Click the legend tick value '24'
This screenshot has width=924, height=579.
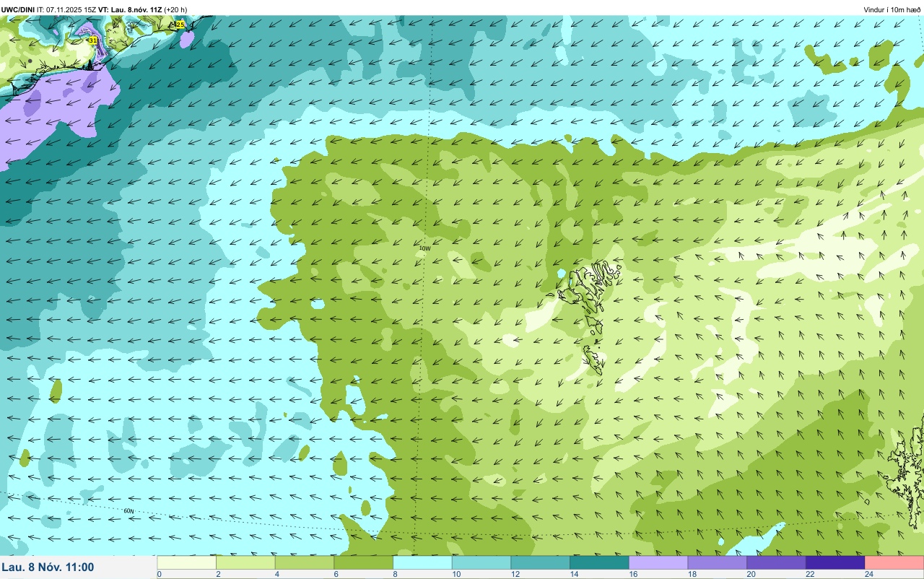click(x=868, y=574)
